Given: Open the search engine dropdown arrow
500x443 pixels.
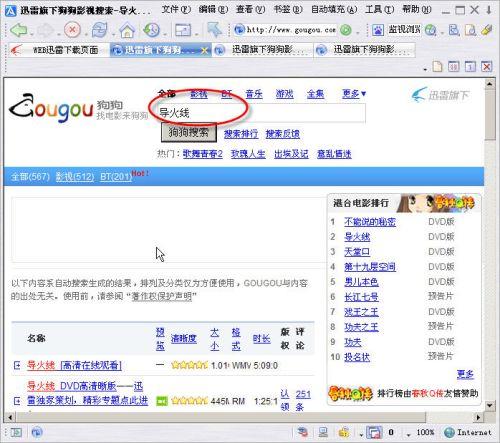Looking at the screenshot, I should 442,33.
